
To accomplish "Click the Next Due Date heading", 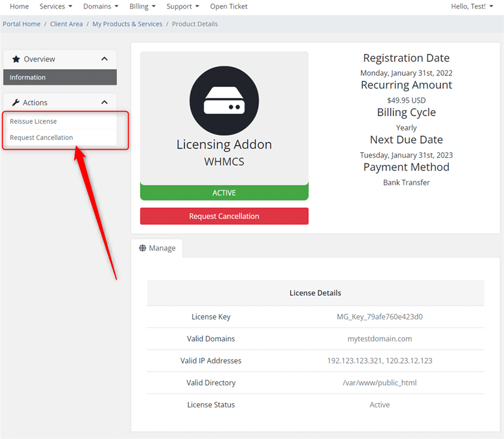I will tap(406, 140).
